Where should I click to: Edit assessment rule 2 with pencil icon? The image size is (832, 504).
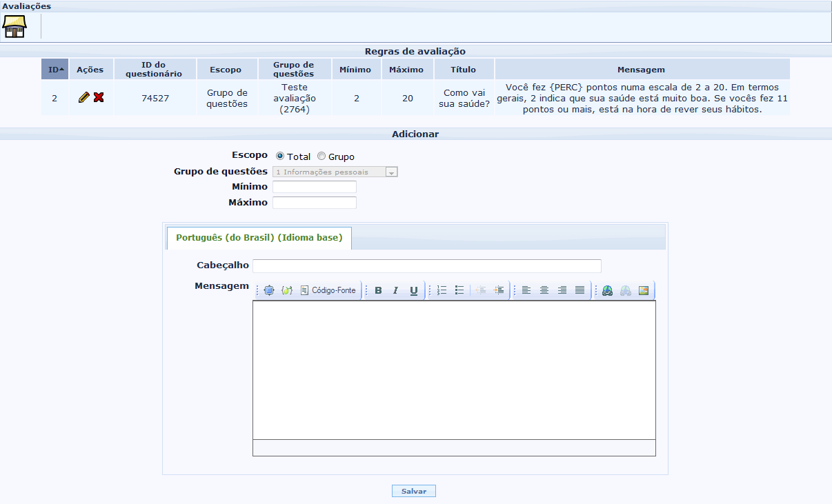pyautogui.click(x=84, y=98)
